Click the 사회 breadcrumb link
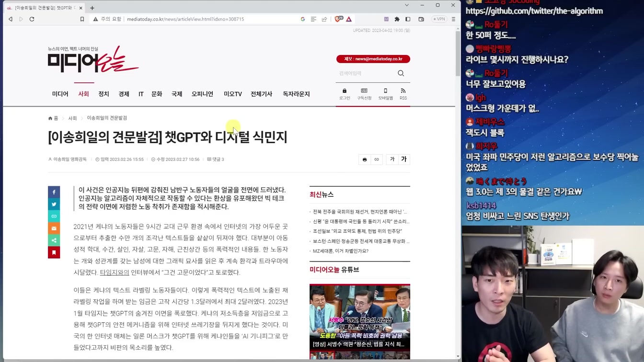This screenshot has width=644, height=362. tap(72, 118)
